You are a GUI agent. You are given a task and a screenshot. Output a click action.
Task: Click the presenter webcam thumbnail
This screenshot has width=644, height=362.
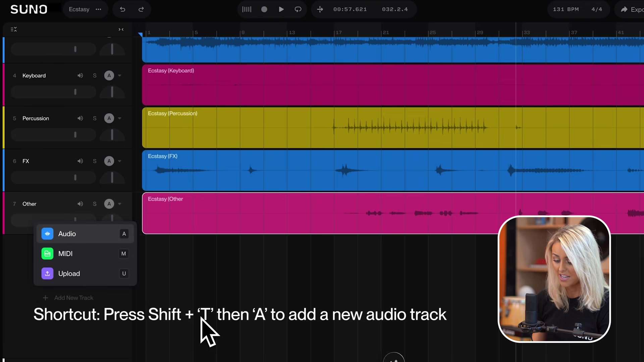554,279
